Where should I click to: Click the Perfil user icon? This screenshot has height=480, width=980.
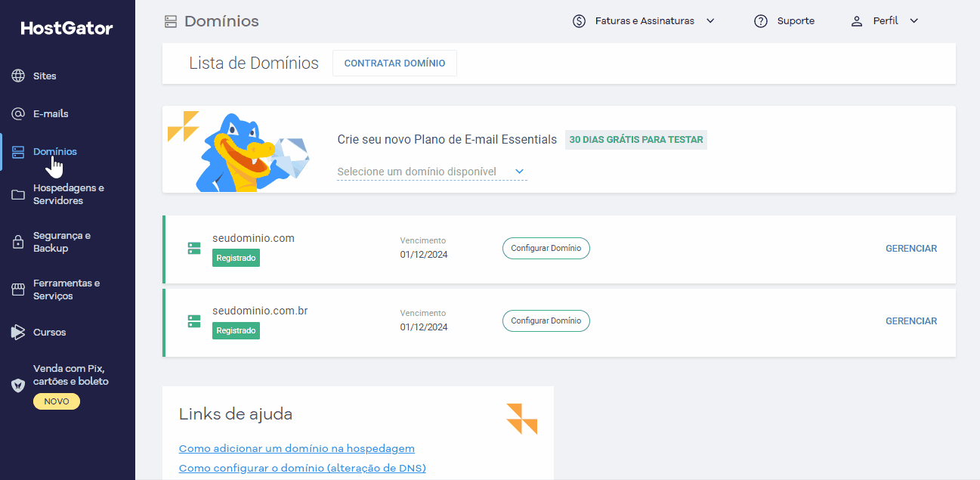(857, 21)
